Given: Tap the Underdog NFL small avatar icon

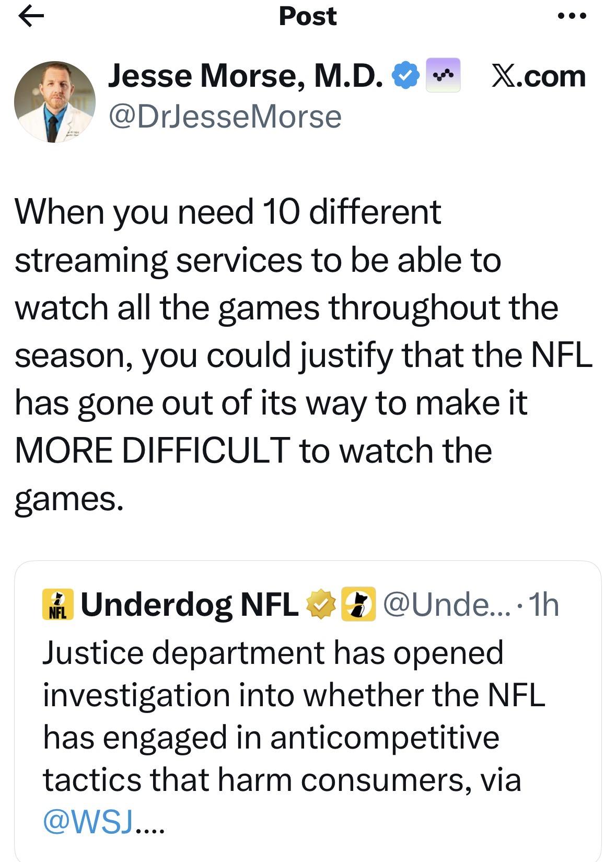Looking at the screenshot, I should pos(57,605).
